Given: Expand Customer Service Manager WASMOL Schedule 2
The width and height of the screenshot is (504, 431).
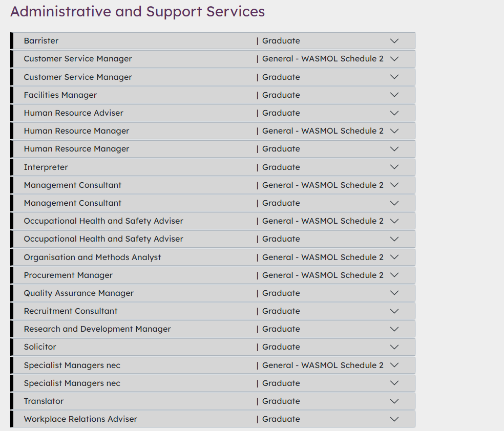Looking at the screenshot, I should pos(394,59).
